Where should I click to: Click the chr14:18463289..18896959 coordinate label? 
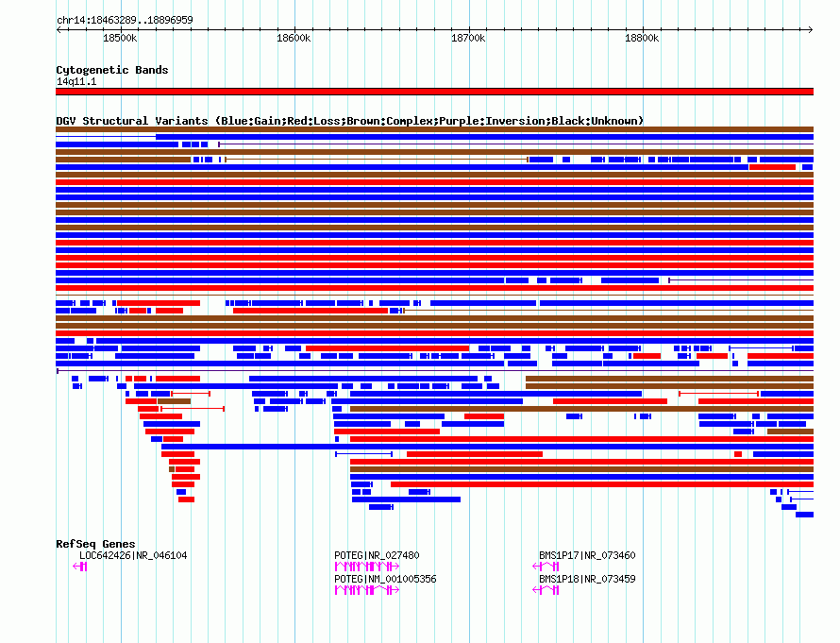pyautogui.click(x=125, y=20)
